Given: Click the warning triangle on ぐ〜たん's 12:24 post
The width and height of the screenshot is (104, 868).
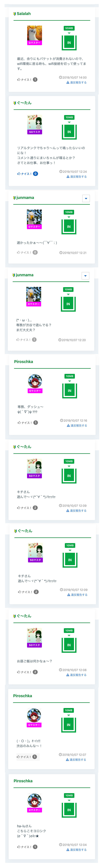Looking at the screenshot, I should click(x=68, y=177).
